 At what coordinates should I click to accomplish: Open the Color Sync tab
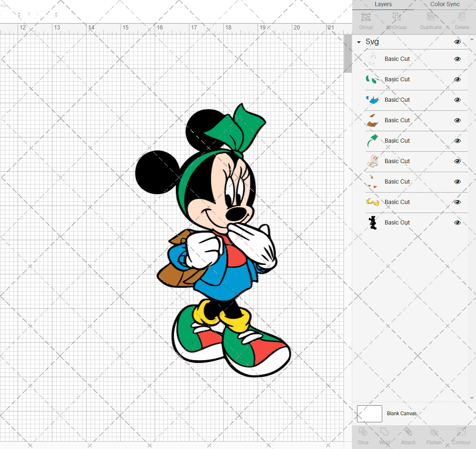[x=445, y=4]
